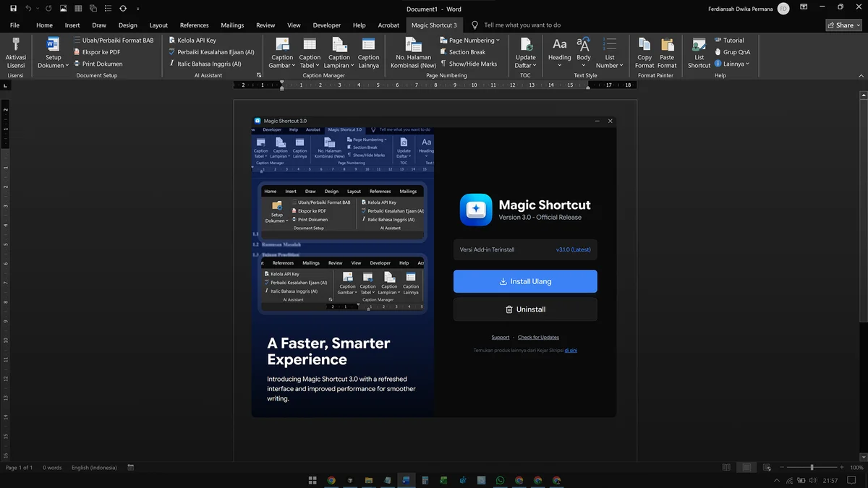Click Copy Format icon

(644, 44)
